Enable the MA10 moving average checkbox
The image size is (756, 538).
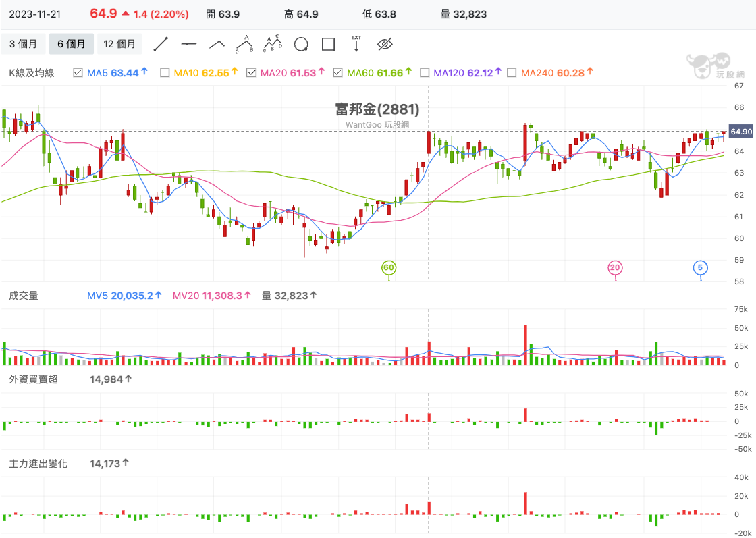click(x=165, y=72)
